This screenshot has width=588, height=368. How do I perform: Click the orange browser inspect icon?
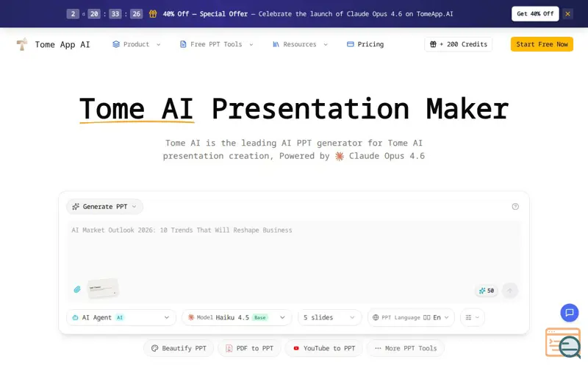pos(563,343)
